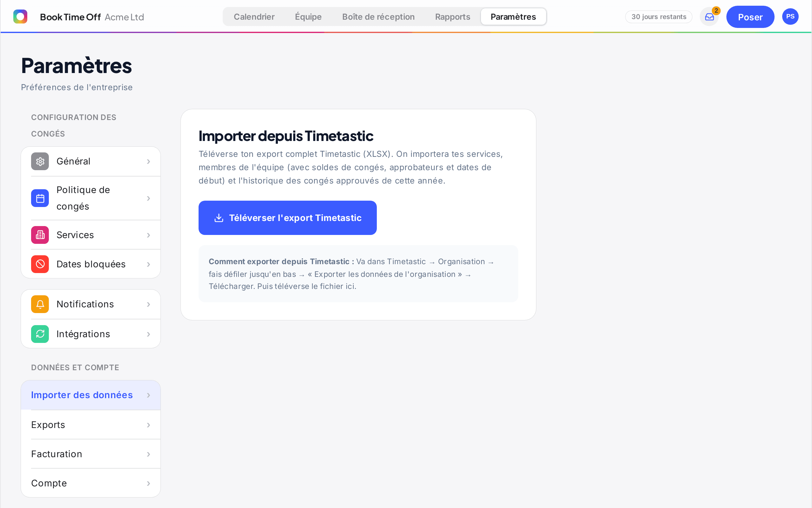Open the Rapports tab

pyautogui.click(x=452, y=17)
